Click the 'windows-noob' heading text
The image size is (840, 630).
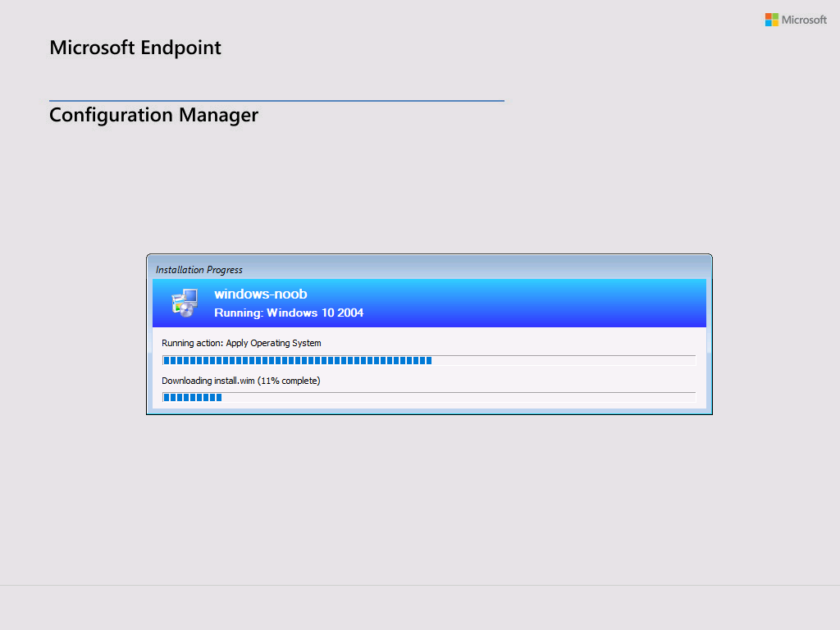click(x=261, y=294)
